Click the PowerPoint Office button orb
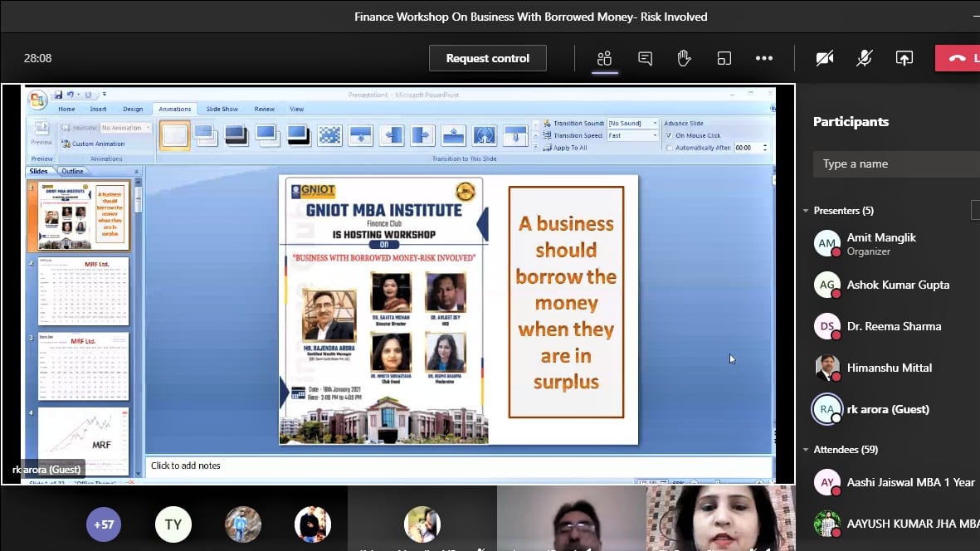The width and height of the screenshot is (980, 551). coord(37,100)
